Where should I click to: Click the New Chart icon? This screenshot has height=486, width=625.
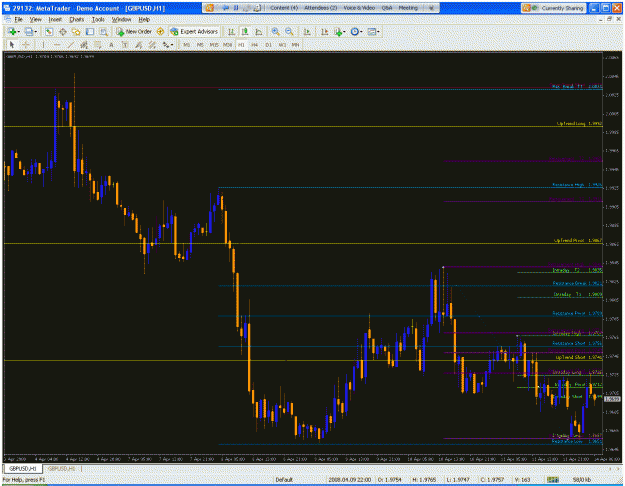tap(12, 31)
